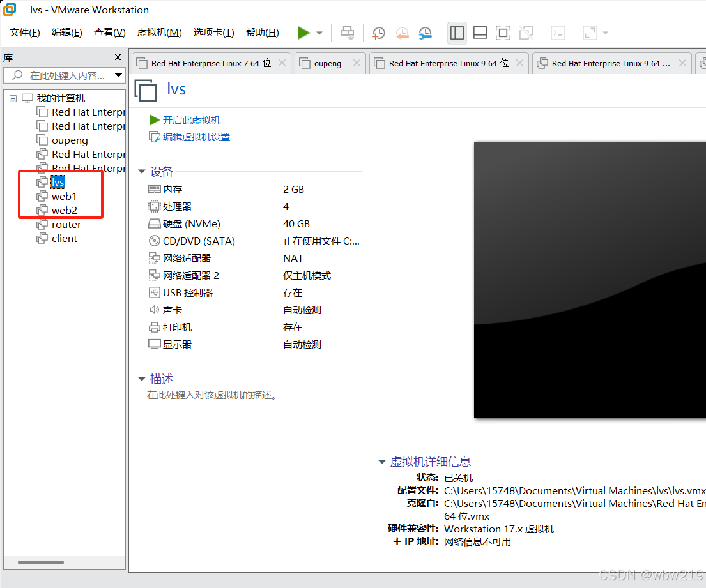Image resolution: width=706 pixels, height=588 pixels.
Task: Select the 我的计算机 tree item
Action: click(61, 98)
